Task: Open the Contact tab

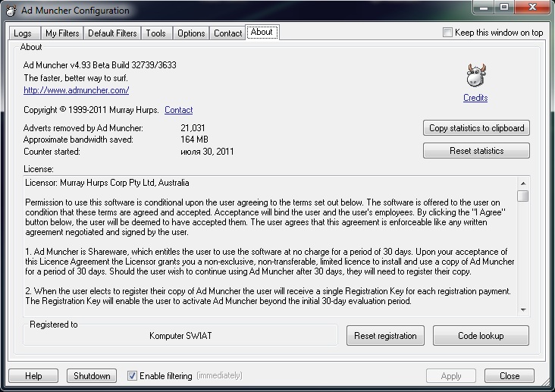Action: click(227, 33)
